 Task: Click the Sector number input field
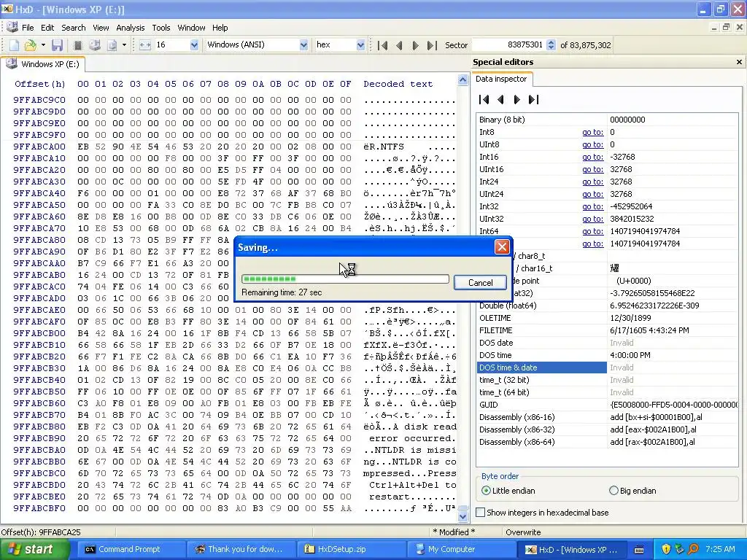coord(508,44)
